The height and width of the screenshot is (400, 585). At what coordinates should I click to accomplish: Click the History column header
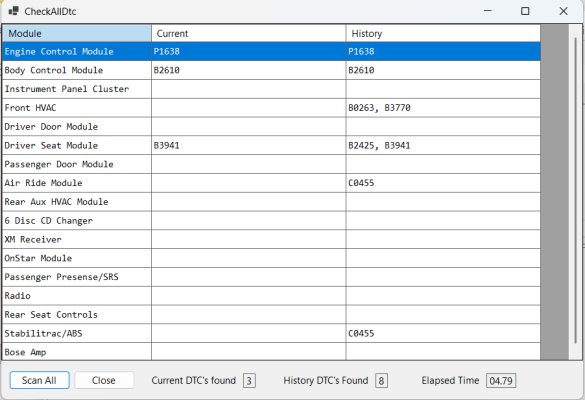coord(443,33)
